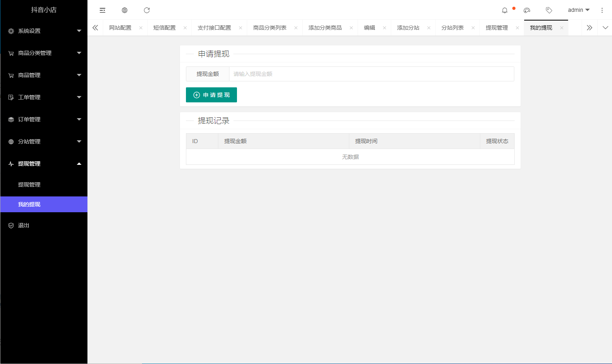Viewport: 612px width, 364px height.
Task: Open the notification bell icon
Action: click(x=504, y=10)
